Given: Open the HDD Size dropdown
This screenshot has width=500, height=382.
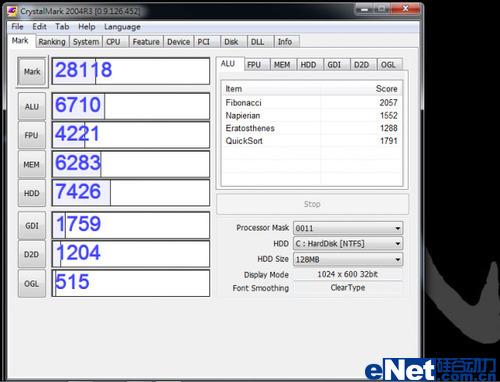Looking at the screenshot, I should click(348, 259).
